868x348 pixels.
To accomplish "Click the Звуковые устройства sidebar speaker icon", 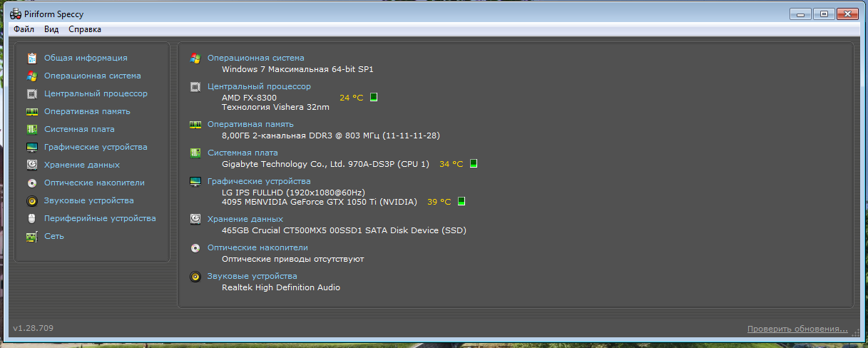I will click(31, 200).
